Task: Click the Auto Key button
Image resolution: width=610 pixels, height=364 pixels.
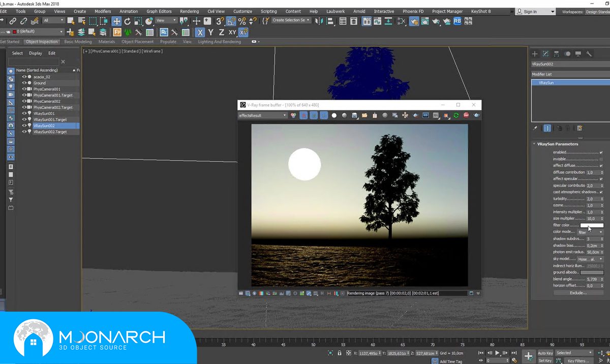Action: (x=545, y=353)
